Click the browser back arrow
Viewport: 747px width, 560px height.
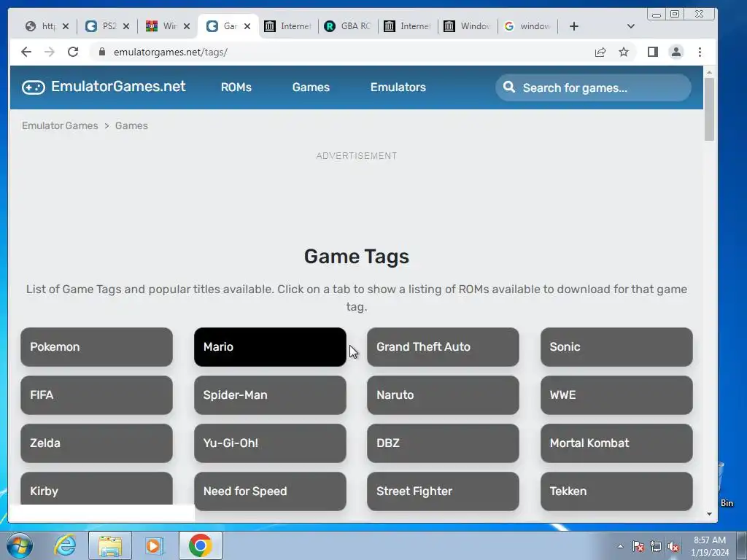click(26, 52)
